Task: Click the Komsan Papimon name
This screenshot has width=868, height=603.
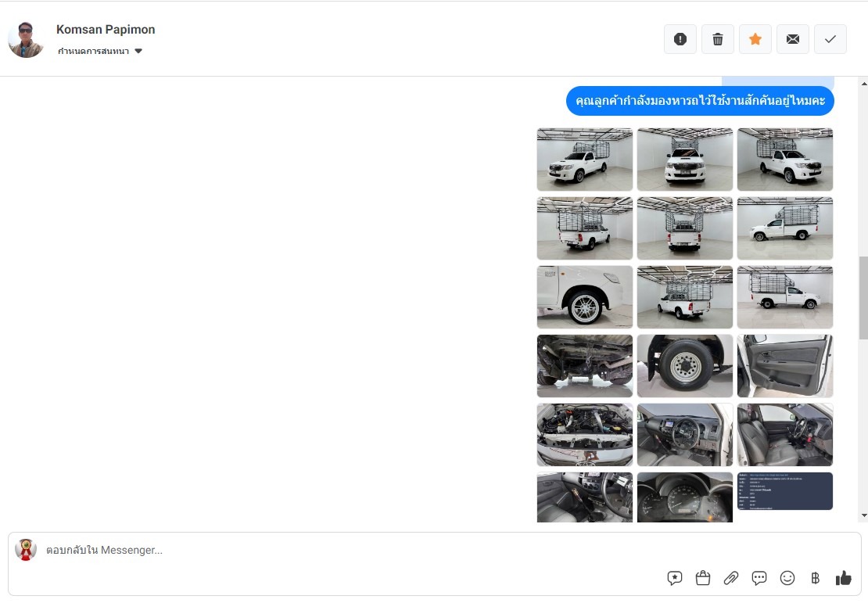Action: [106, 30]
